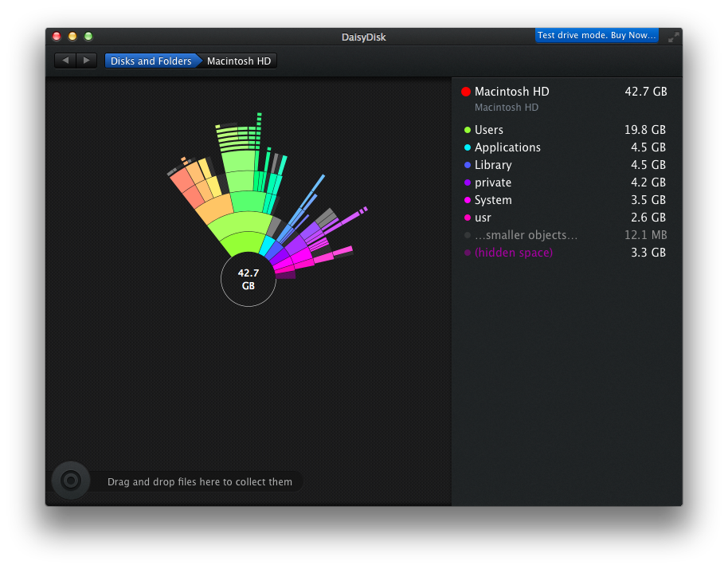
Task: Click the purple dot beside private
Action: pos(468,182)
